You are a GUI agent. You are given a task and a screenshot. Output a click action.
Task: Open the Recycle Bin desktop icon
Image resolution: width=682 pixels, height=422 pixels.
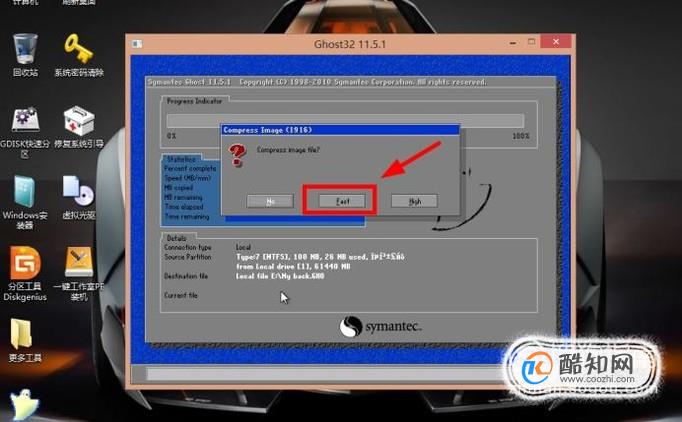pos(25,55)
